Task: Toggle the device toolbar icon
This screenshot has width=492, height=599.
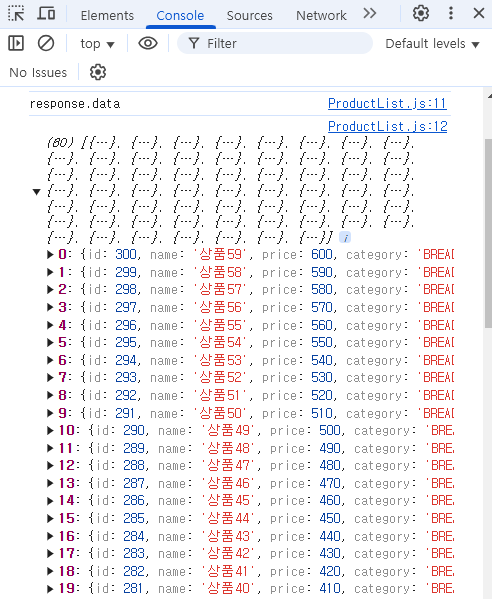Action: pyautogui.click(x=46, y=14)
